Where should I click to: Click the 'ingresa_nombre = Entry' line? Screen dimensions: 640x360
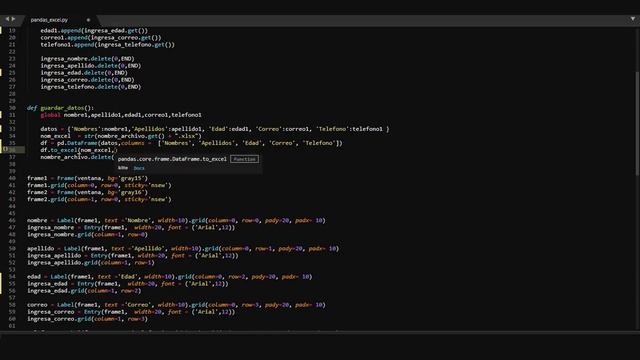pyautogui.click(x=131, y=227)
